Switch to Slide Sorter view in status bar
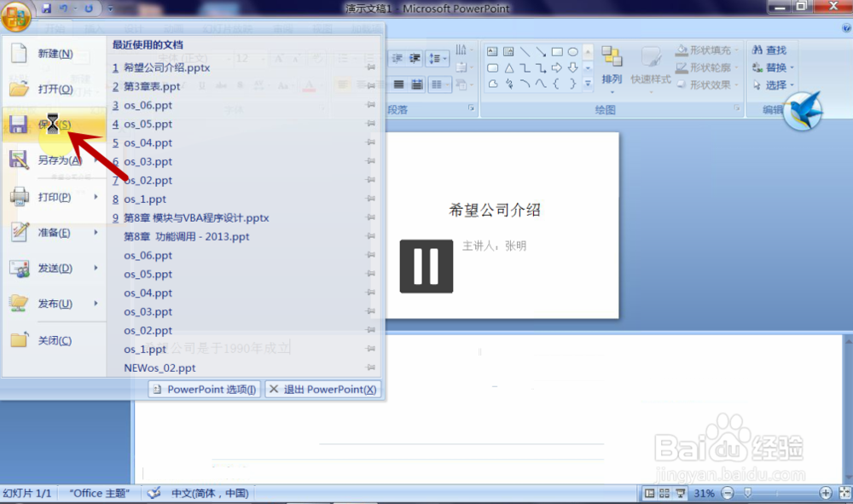 [x=664, y=493]
